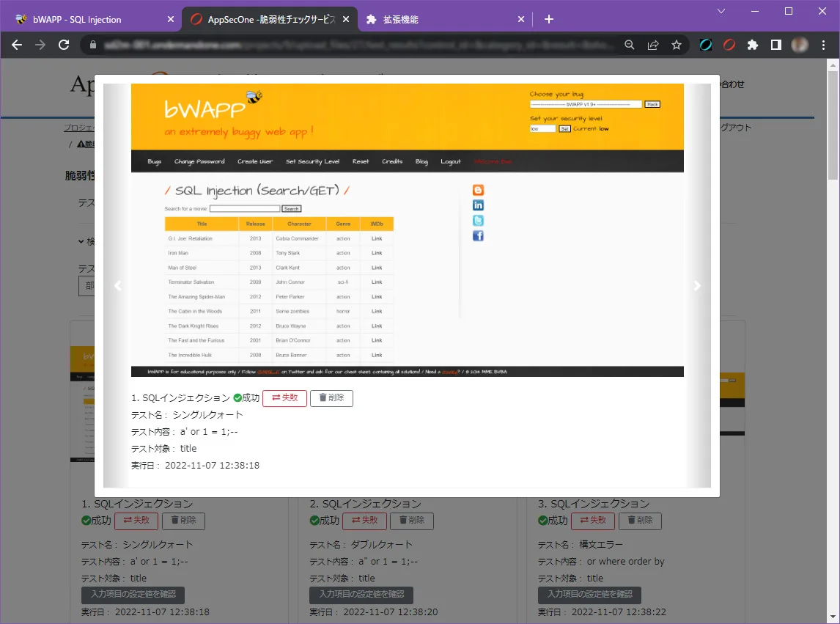This screenshot has height=624, width=840.
Task: Open a new browser tab
Action: pyautogui.click(x=548, y=19)
